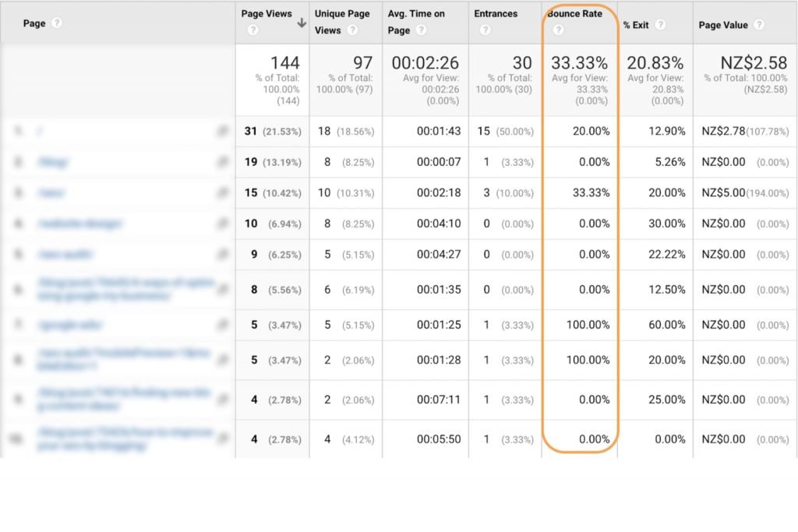The height and width of the screenshot is (532, 798).
Task: Open the help icon under Entrances header
Action: point(486,30)
